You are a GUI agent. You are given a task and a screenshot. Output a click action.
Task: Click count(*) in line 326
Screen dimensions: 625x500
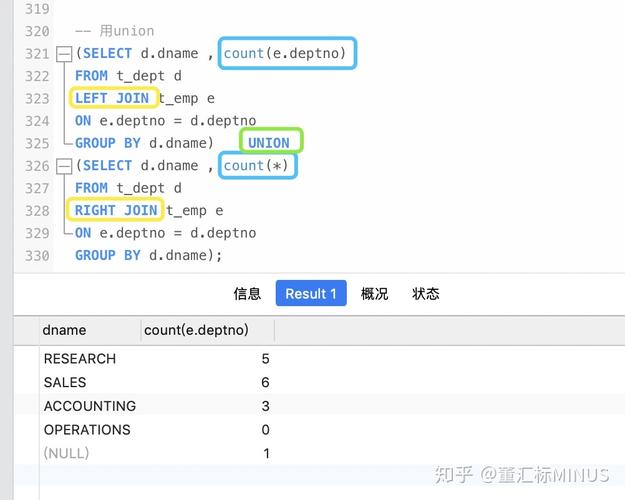point(256,165)
